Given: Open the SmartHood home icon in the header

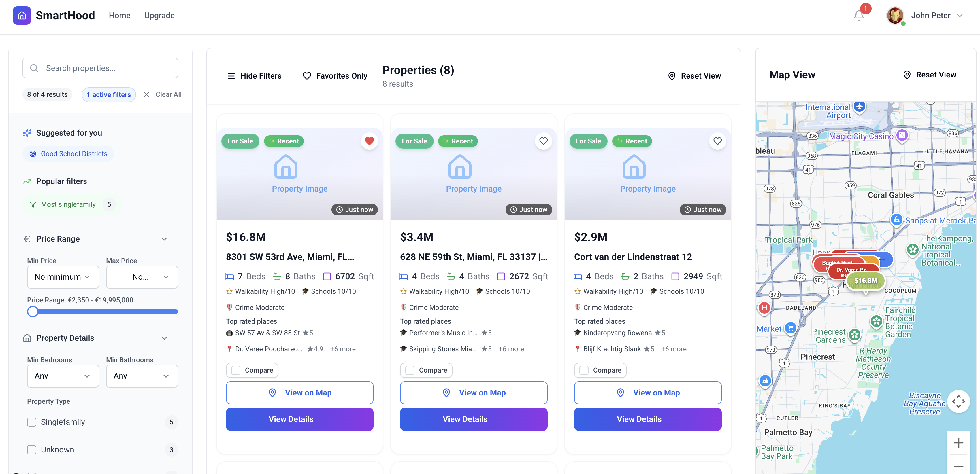Looking at the screenshot, I should click(x=22, y=15).
